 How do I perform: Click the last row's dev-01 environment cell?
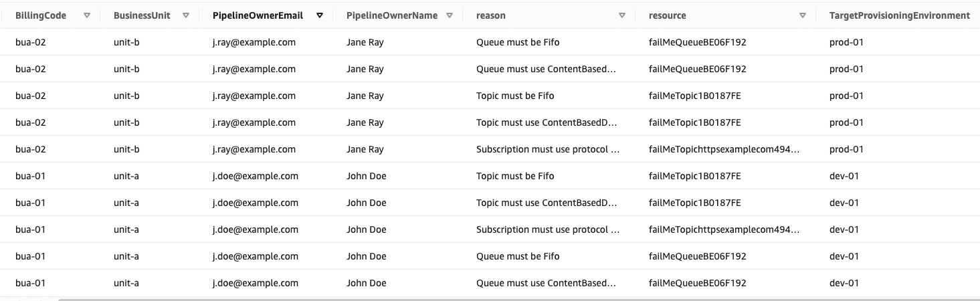[x=844, y=283]
